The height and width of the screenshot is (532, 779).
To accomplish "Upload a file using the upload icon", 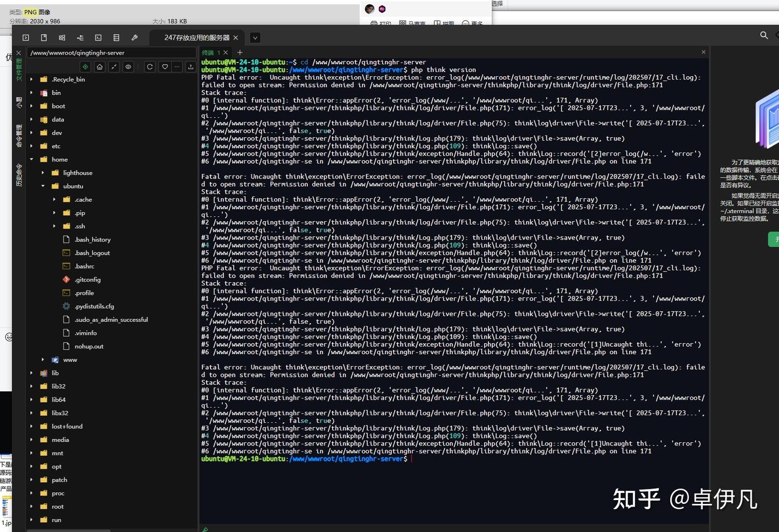I will pyautogui.click(x=190, y=66).
